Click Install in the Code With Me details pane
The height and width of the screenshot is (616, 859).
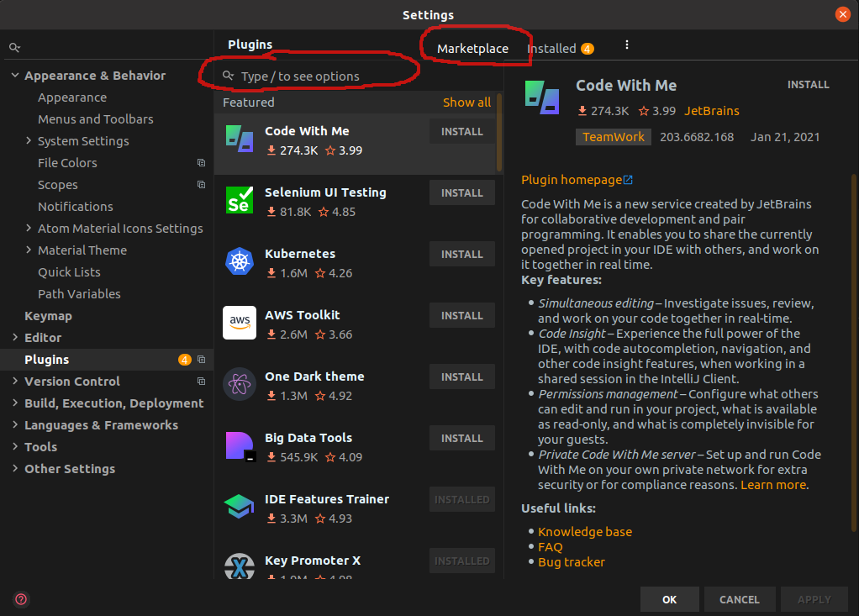coord(808,85)
